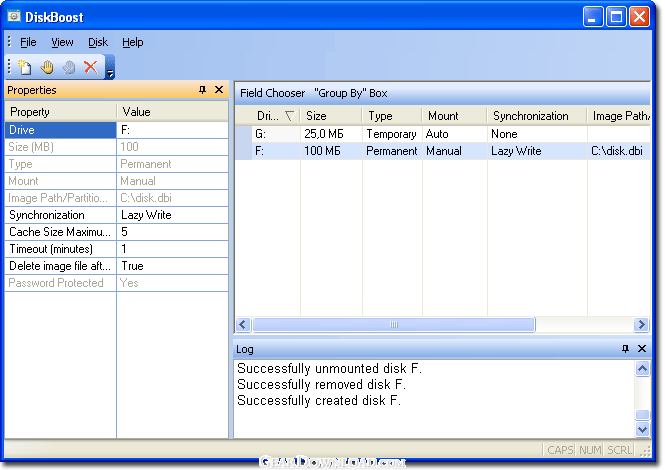665x470 pixels.
Task: Click the Permanent type cell in grid
Action: pos(391,151)
